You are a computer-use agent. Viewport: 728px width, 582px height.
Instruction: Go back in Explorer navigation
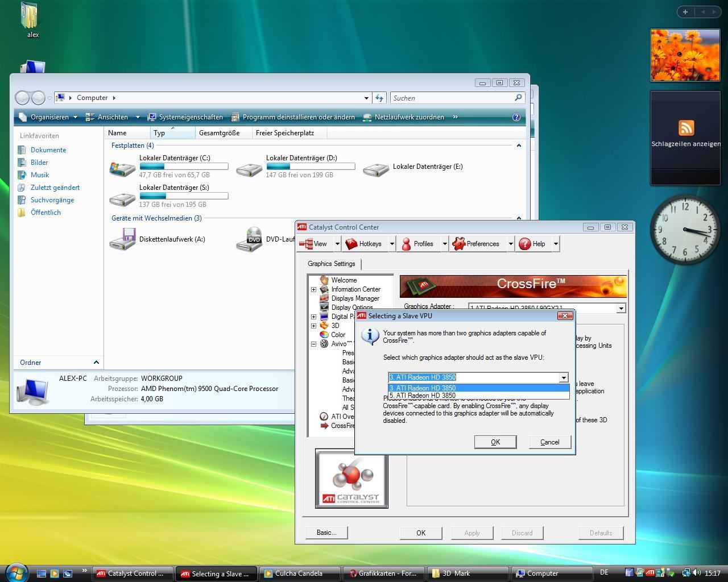point(22,98)
